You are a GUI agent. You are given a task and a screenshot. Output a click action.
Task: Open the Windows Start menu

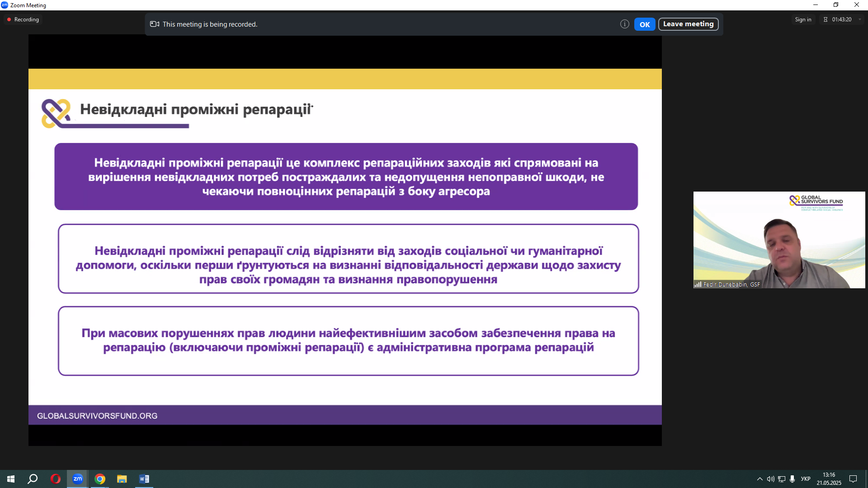click(x=10, y=479)
